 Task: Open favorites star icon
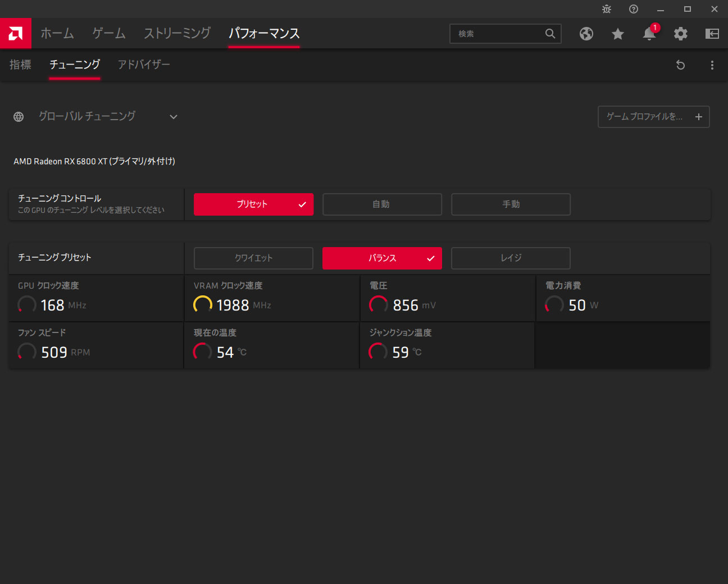[618, 34]
